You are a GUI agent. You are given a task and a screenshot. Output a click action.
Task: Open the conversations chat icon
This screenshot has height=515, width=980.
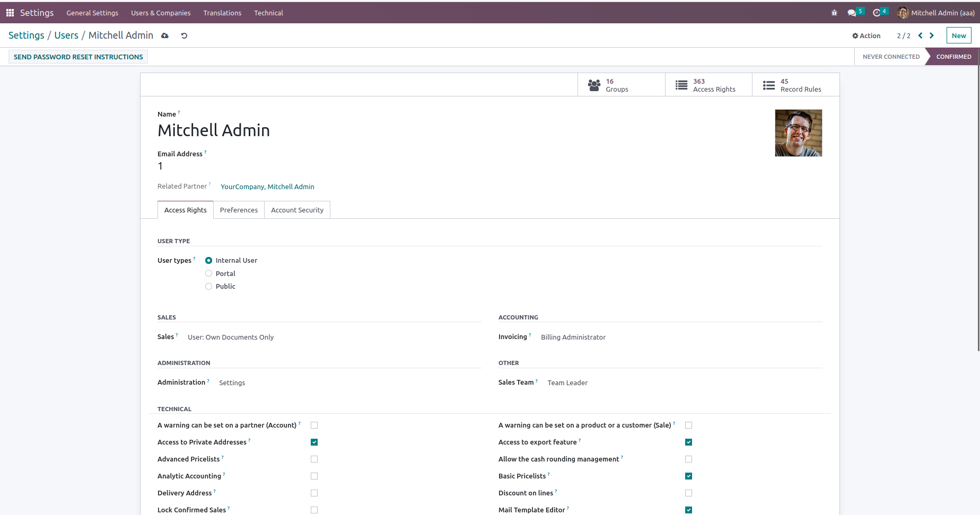point(852,13)
